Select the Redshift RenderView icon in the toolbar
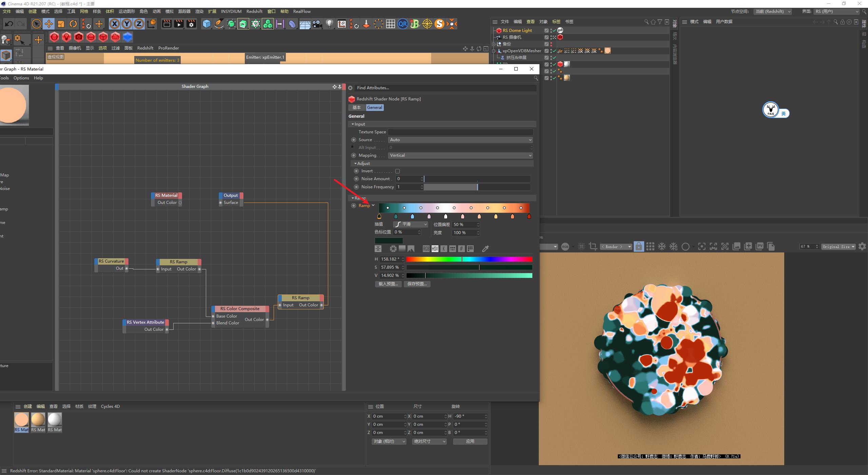Viewport: 868px width, 475px height. pos(54,37)
